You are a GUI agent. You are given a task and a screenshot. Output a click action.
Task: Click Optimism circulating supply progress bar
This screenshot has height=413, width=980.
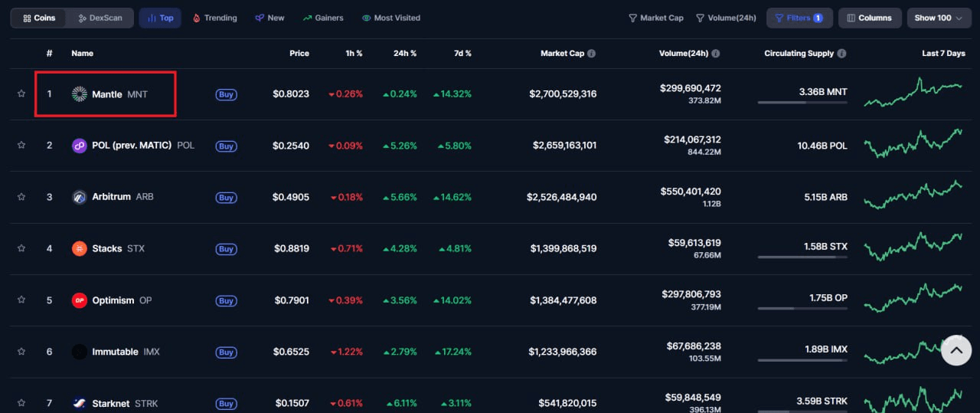coord(802,309)
